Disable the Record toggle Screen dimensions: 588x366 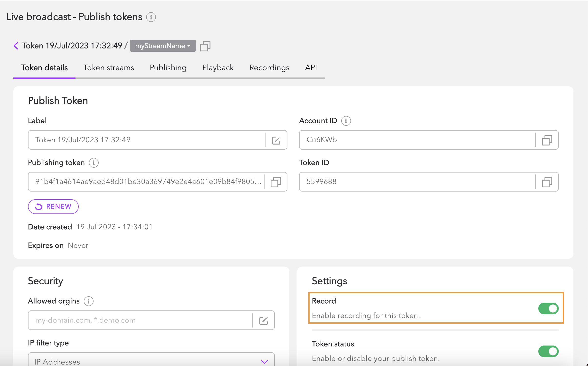(x=548, y=308)
